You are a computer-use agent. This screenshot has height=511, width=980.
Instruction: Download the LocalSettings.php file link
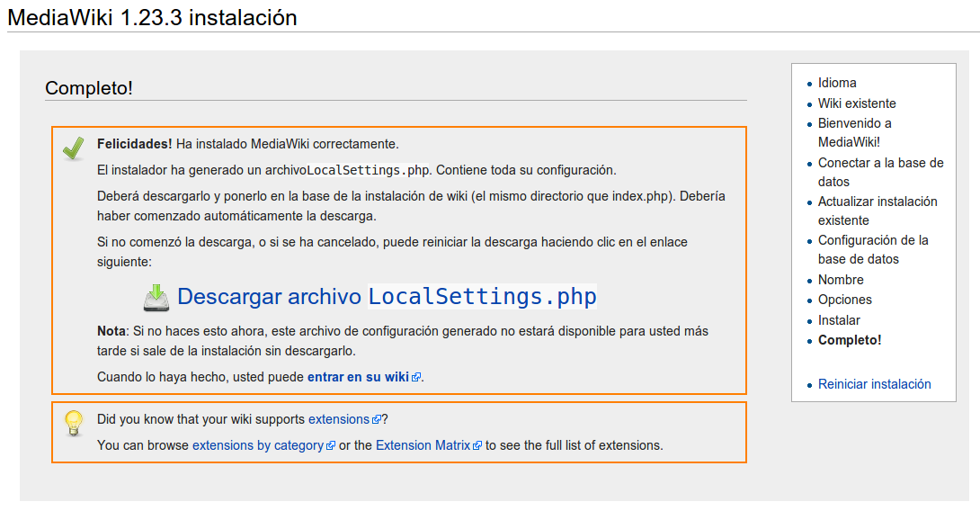387,297
